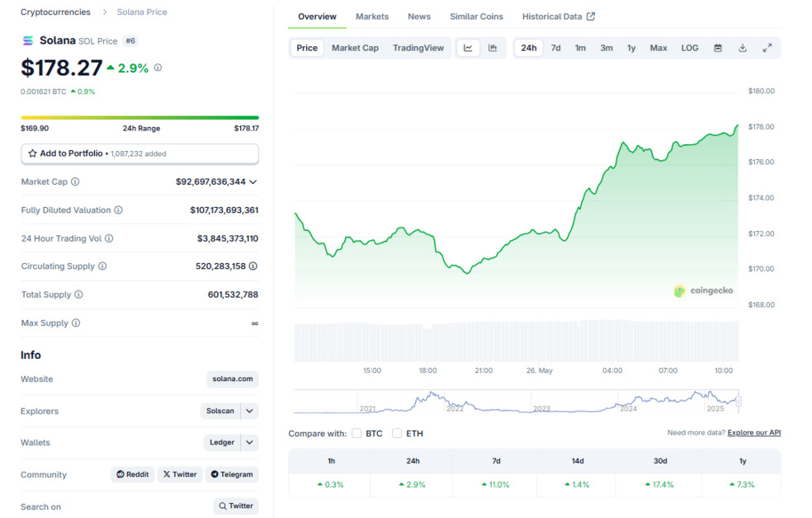Open Ledger wallet button

click(222, 442)
